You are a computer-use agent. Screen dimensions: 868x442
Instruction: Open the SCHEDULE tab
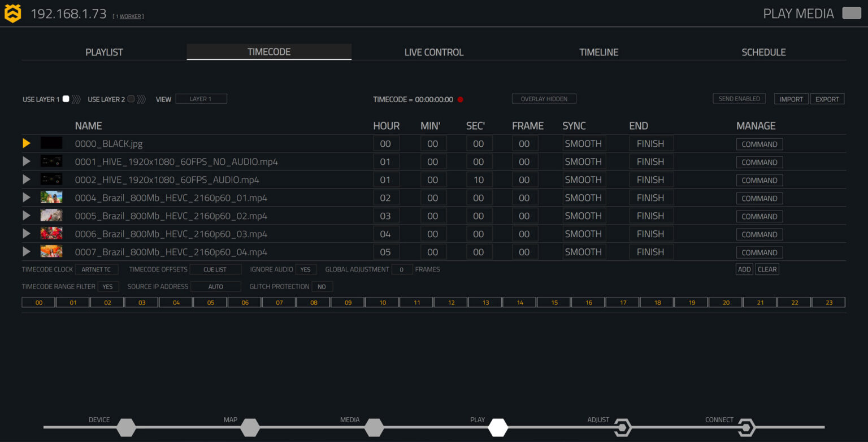pos(764,51)
